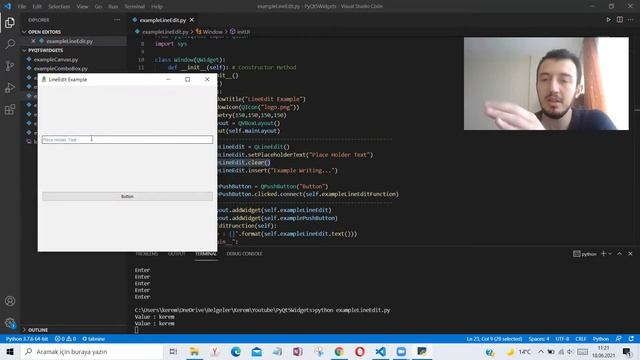Click the placeholder text line edit field
The height and width of the screenshot is (360, 640).
pyautogui.click(x=127, y=140)
